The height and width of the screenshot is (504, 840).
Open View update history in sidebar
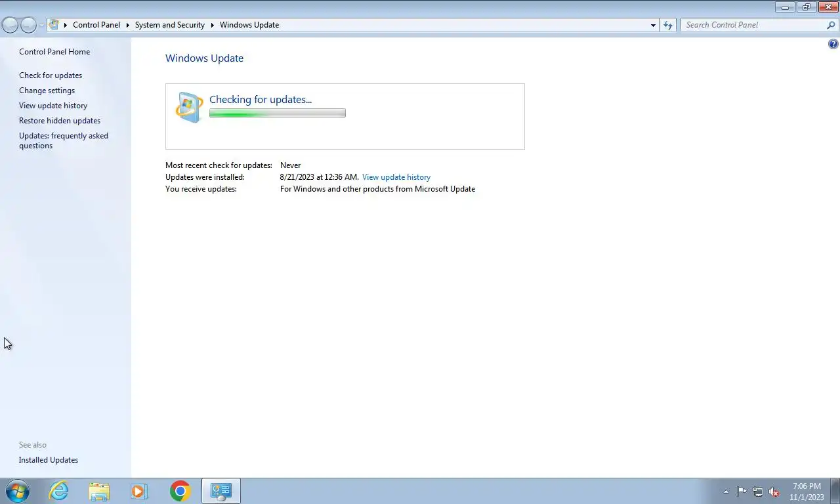(x=53, y=106)
